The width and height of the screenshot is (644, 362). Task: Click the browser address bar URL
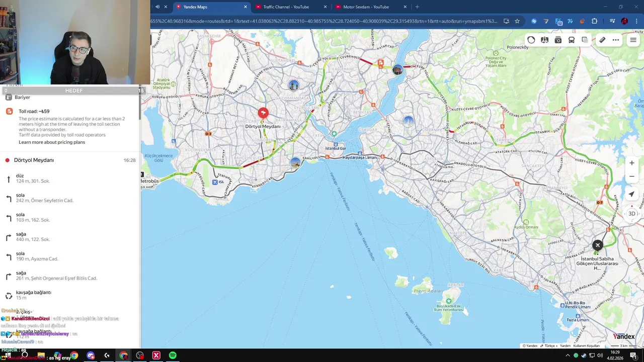coord(324,21)
